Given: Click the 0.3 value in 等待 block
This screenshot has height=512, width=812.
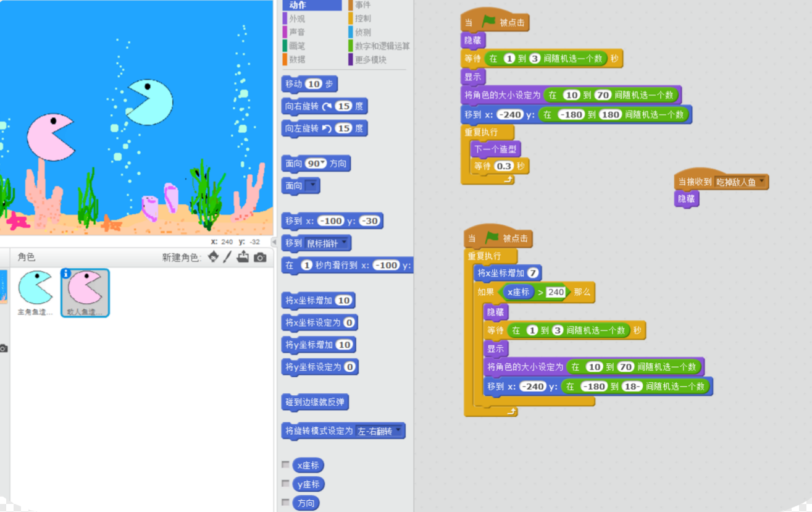Looking at the screenshot, I should coord(504,166).
